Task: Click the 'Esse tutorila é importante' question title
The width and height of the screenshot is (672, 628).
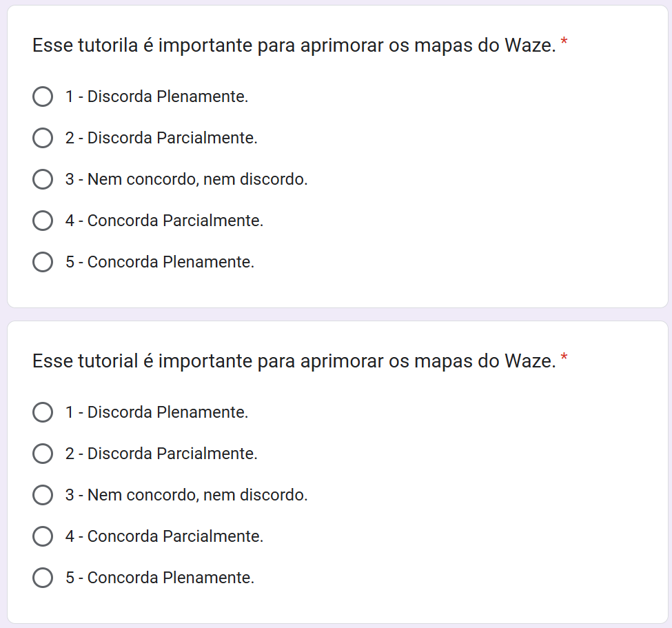Action: (294, 45)
